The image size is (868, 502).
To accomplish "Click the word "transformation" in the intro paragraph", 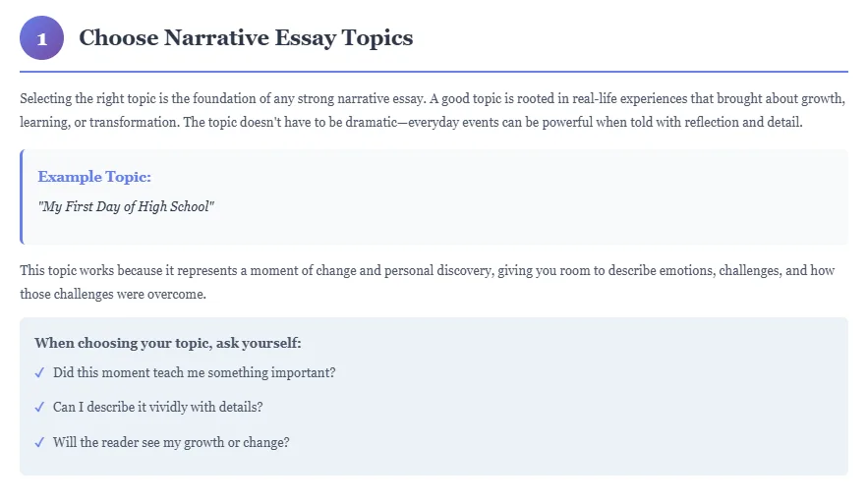I will (x=123, y=123).
